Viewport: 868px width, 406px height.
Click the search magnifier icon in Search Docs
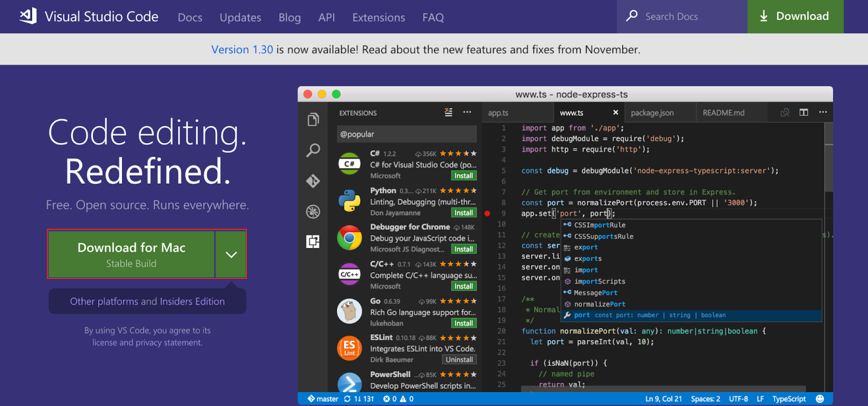632,16
